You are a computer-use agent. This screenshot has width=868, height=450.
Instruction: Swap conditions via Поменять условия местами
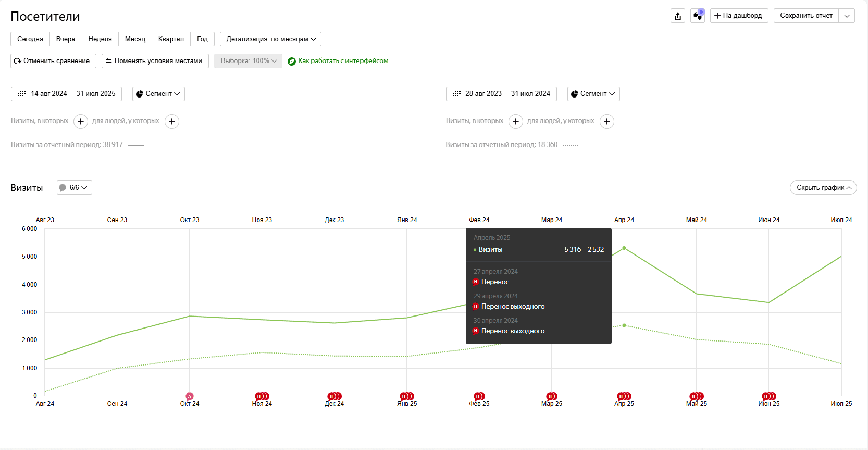click(155, 61)
